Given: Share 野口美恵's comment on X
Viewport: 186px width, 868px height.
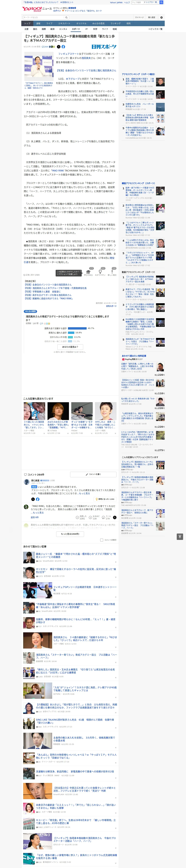Looking at the screenshot, I should [x=33, y=499].
